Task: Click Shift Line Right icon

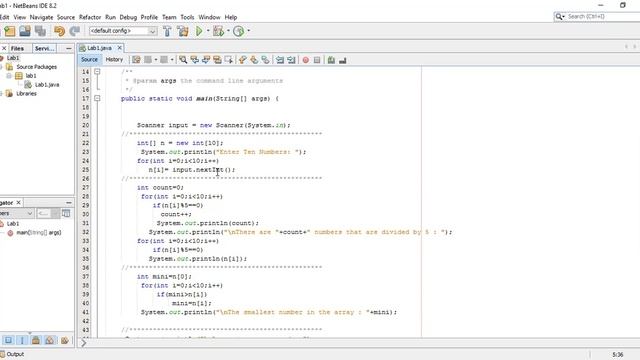Action: [x=291, y=60]
